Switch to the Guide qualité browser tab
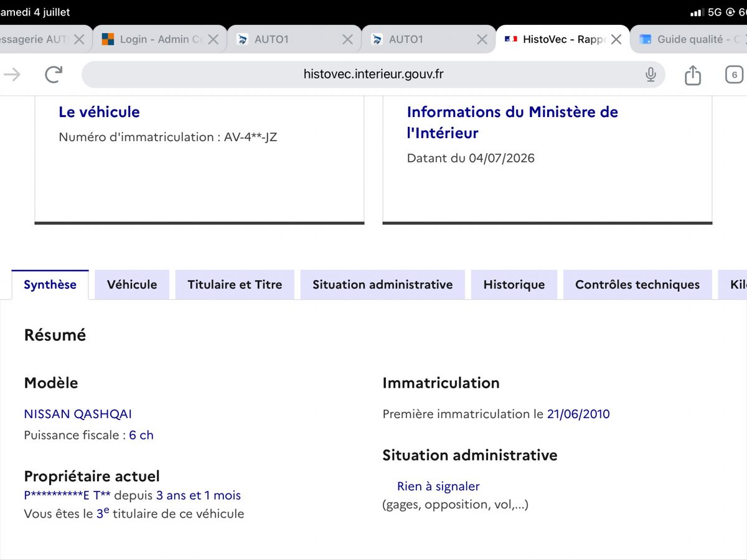 click(688, 39)
